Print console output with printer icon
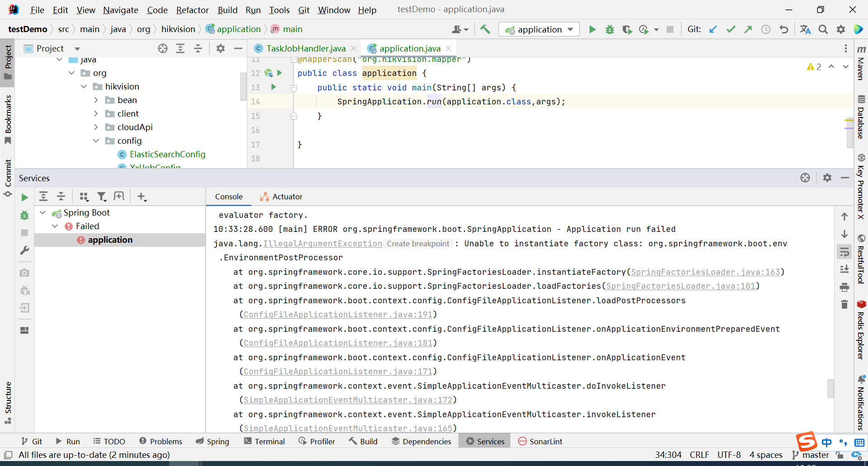 pyautogui.click(x=844, y=287)
